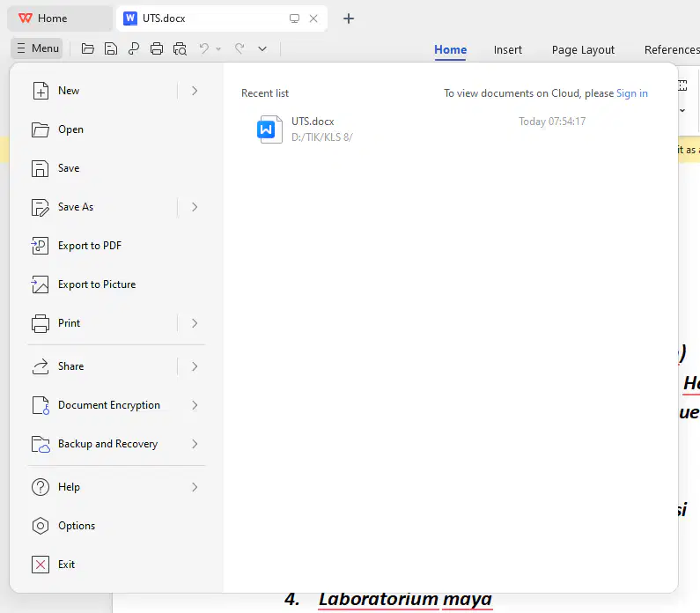Click the display mode icon on UTS.docx tab

[294, 18]
